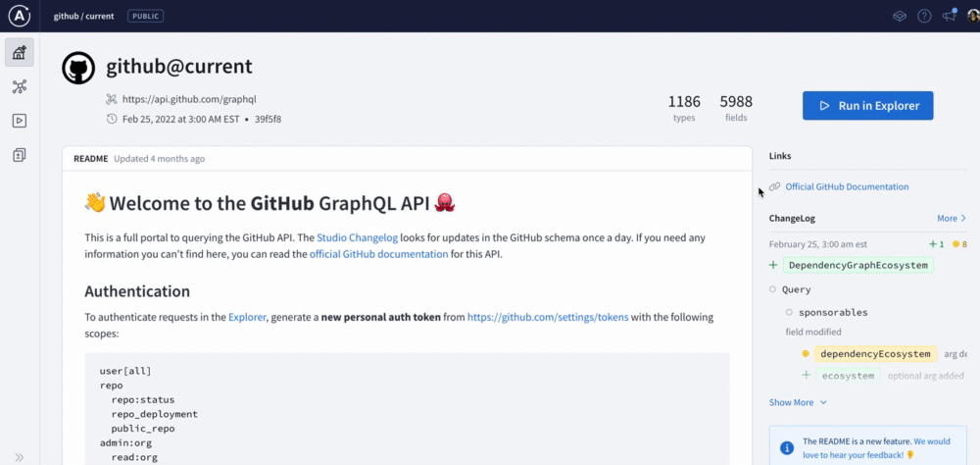Select the sponsorables field entry

point(835,312)
